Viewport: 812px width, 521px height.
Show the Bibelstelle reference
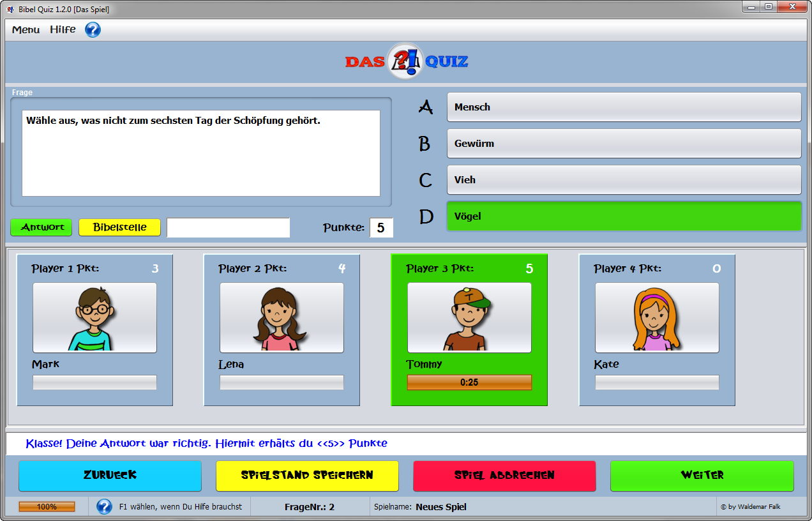coord(119,227)
